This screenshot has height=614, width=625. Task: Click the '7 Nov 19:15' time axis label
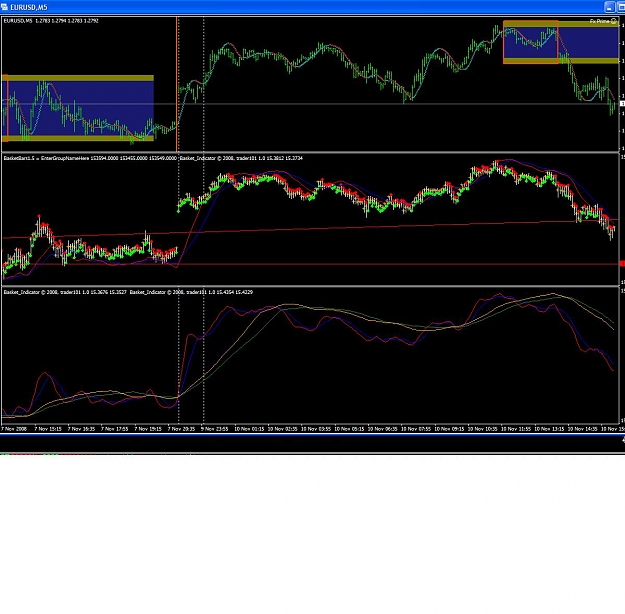pos(148,429)
